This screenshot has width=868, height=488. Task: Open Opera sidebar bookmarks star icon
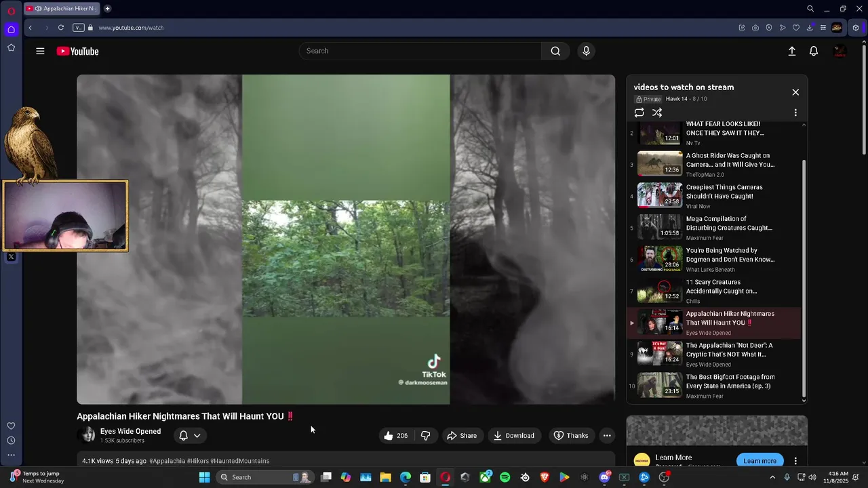click(11, 47)
